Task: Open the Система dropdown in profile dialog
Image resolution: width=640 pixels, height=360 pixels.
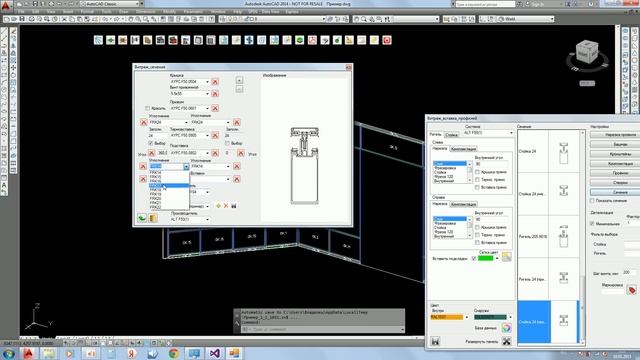Action: point(511,133)
